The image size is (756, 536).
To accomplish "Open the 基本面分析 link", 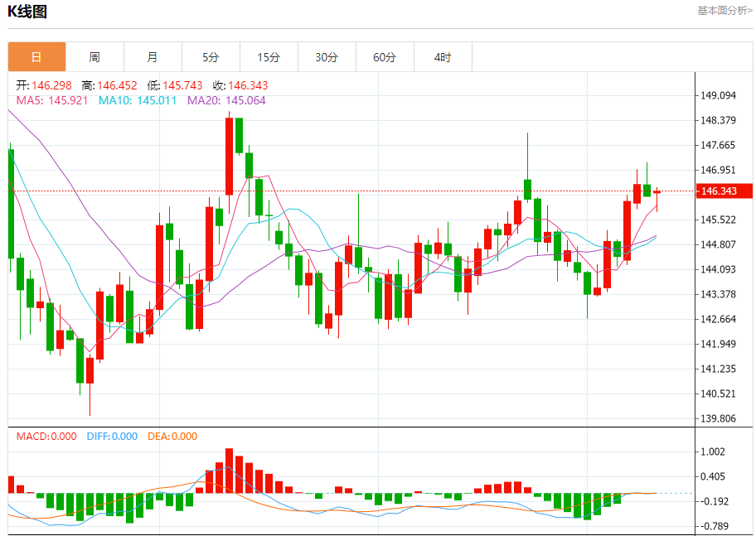I will (724, 11).
